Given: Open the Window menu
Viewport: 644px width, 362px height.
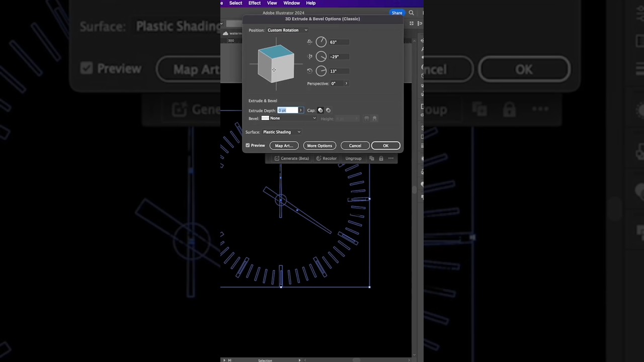Looking at the screenshot, I should click(x=291, y=3).
